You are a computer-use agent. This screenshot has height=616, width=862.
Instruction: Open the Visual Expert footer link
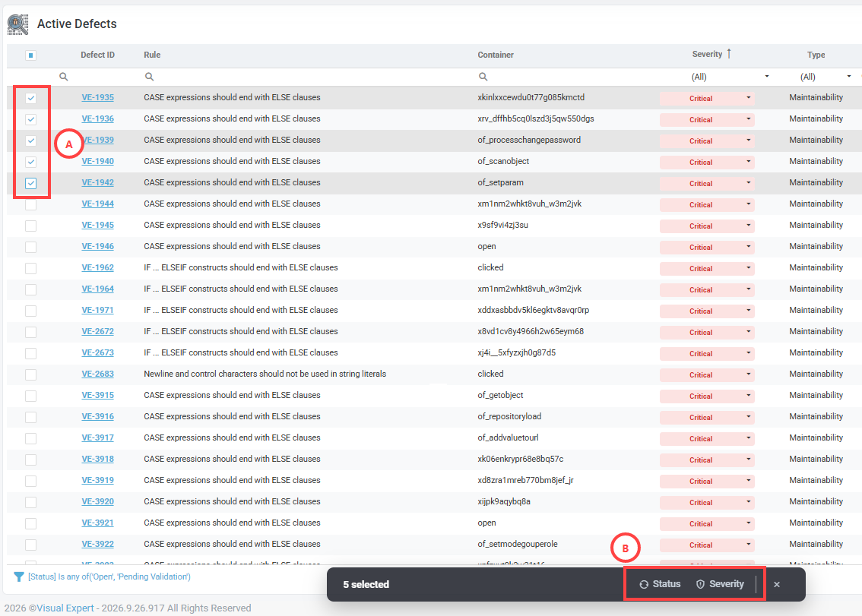(65, 608)
